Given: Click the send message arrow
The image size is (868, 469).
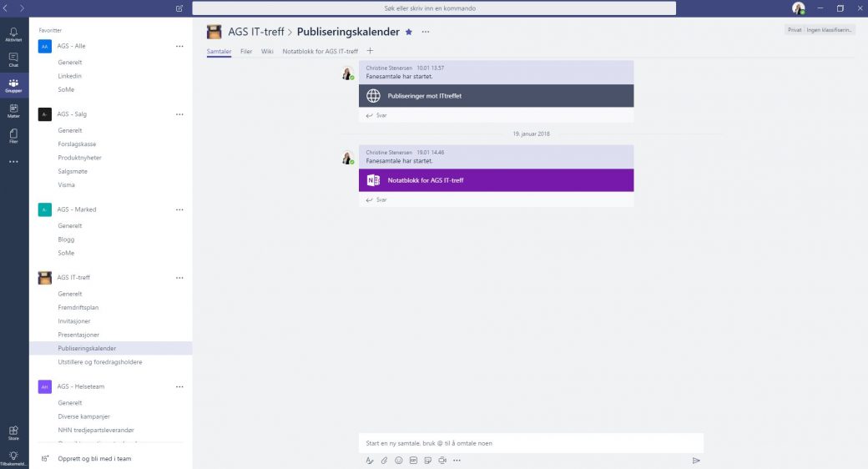Looking at the screenshot, I should click(x=696, y=460).
